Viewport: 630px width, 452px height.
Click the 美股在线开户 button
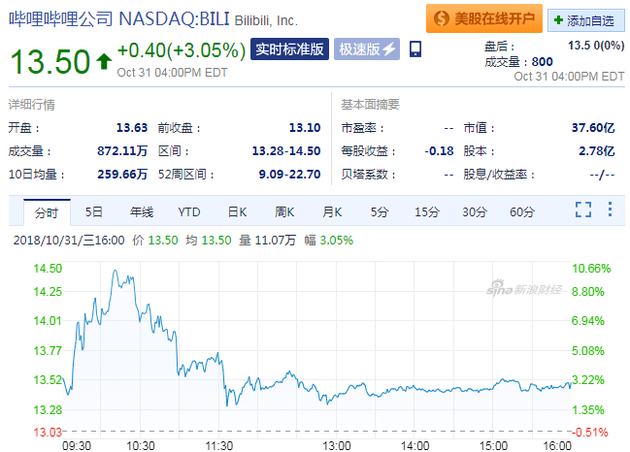point(484,18)
